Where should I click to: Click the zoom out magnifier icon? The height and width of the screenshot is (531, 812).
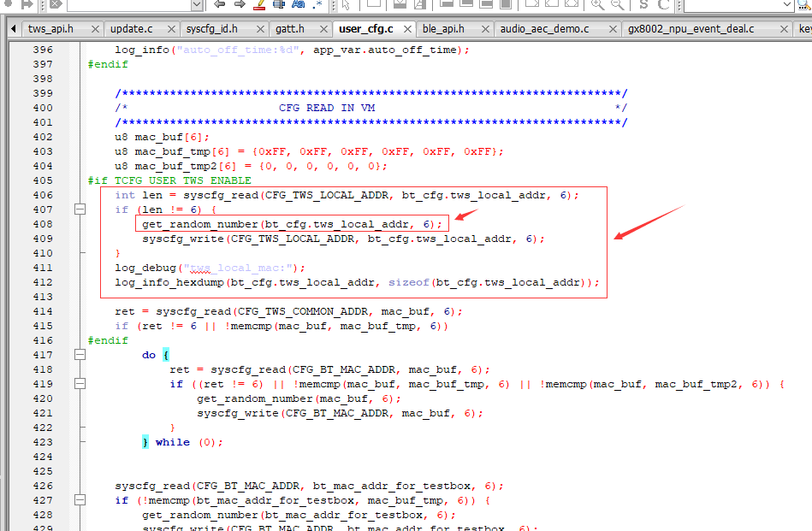tap(617, 4)
